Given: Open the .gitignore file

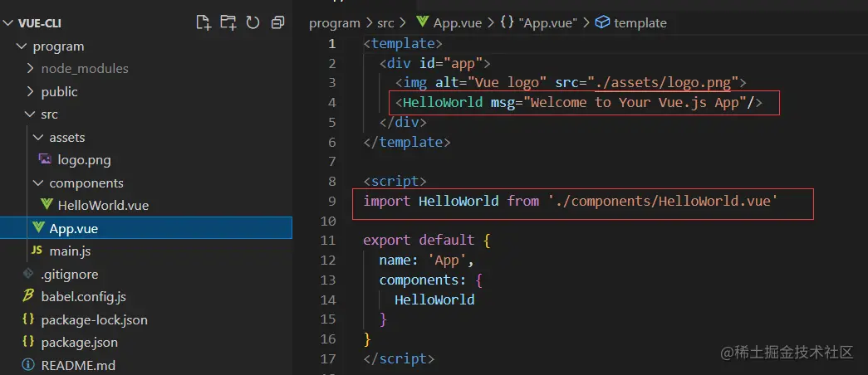Looking at the screenshot, I should [x=69, y=275].
